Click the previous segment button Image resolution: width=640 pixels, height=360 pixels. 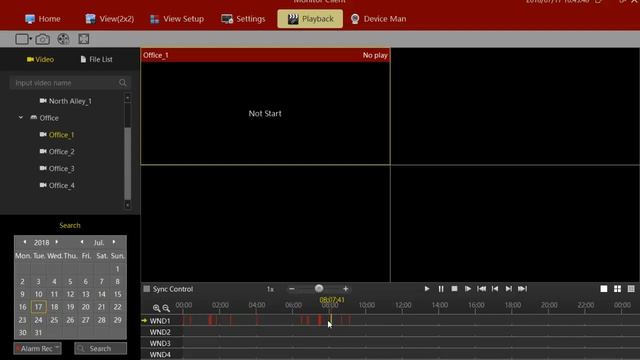point(495,289)
